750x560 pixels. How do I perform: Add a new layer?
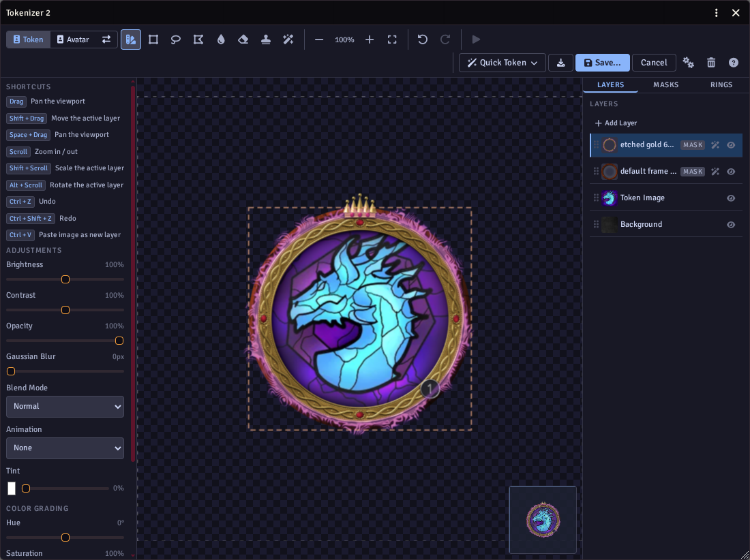(x=616, y=123)
